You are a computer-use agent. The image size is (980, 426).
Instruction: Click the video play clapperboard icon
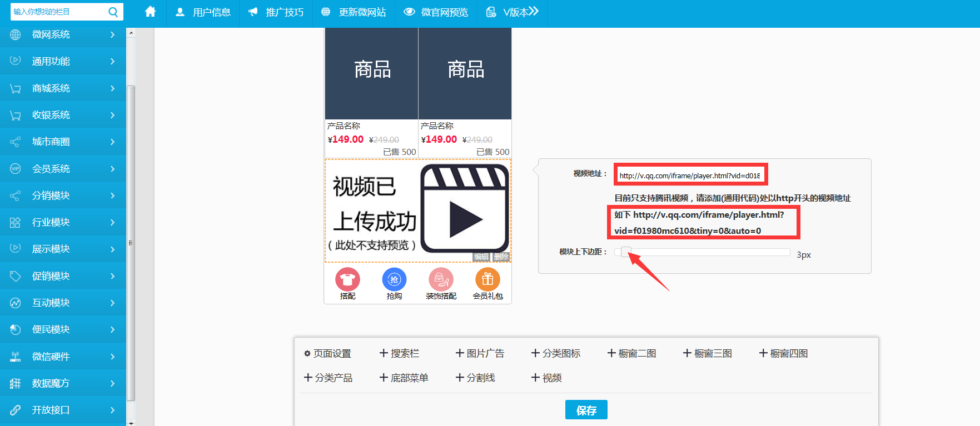465,209
